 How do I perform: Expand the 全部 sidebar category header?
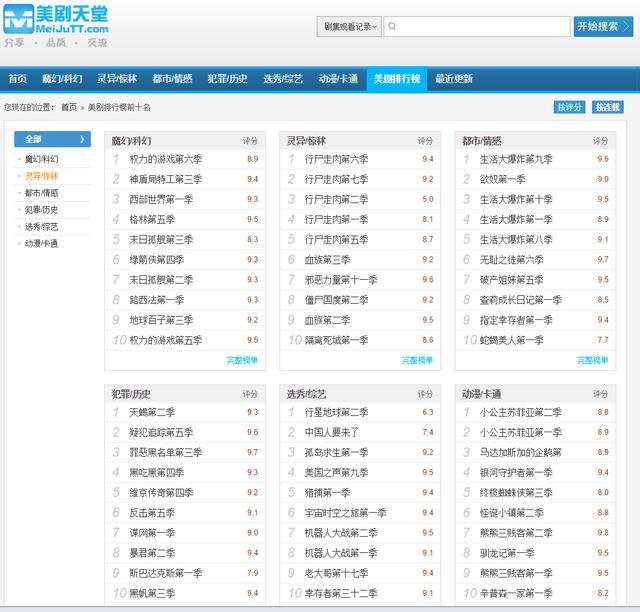click(52, 139)
